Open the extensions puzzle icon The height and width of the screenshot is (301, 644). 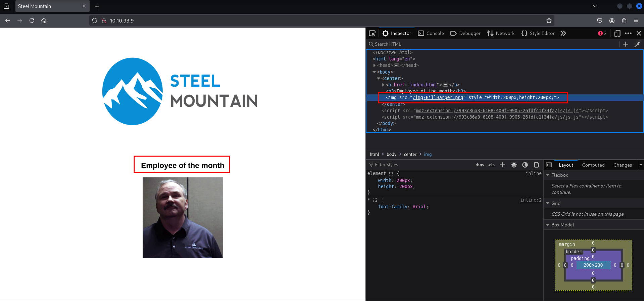[x=624, y=20]
